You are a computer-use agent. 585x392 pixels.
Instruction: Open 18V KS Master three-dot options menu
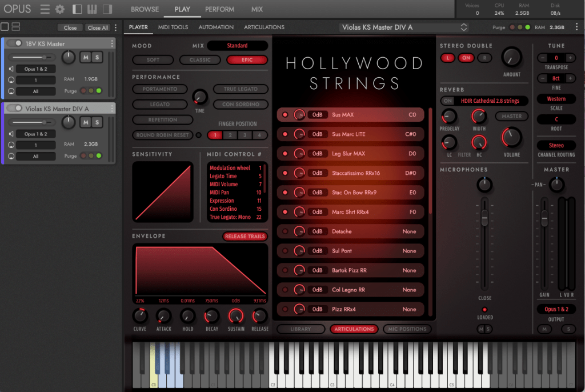point(112,43)
